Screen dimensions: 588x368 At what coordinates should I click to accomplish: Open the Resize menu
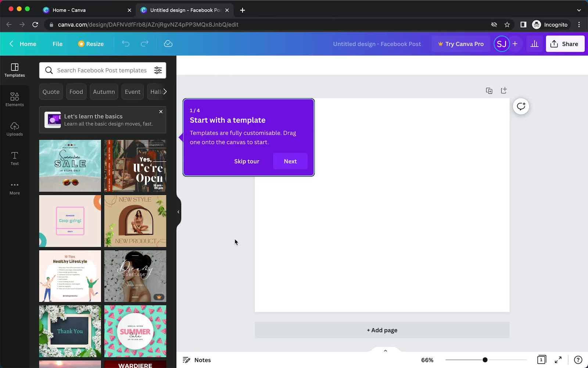point(91,44)
